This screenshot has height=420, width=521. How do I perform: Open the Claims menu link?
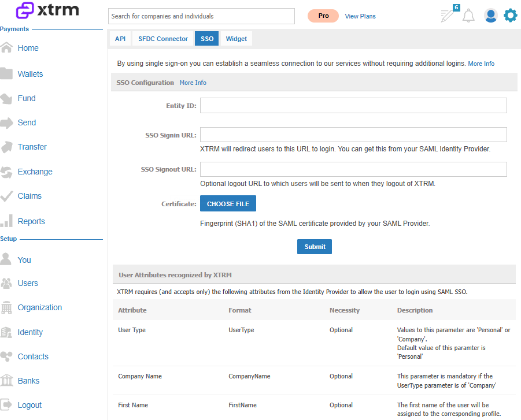point(29,196)
